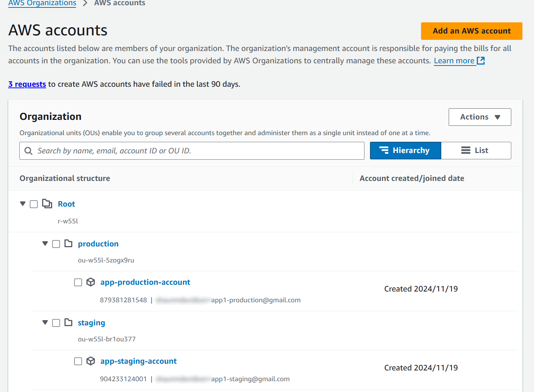Click OU ID ou-w55l-br1ou377
Screen dimensions: 534x392
coord(107,339)
